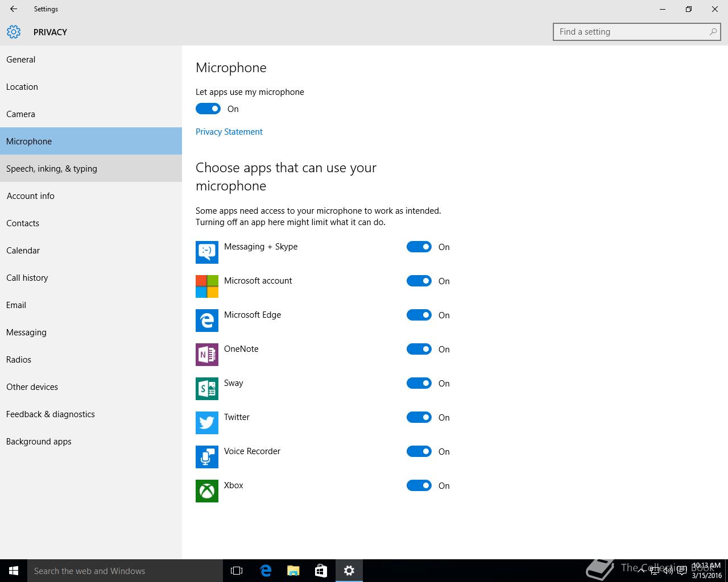Screen dimensions: 728x582
Task: Click the Voice Recorder app name
Action: [252, 451]
